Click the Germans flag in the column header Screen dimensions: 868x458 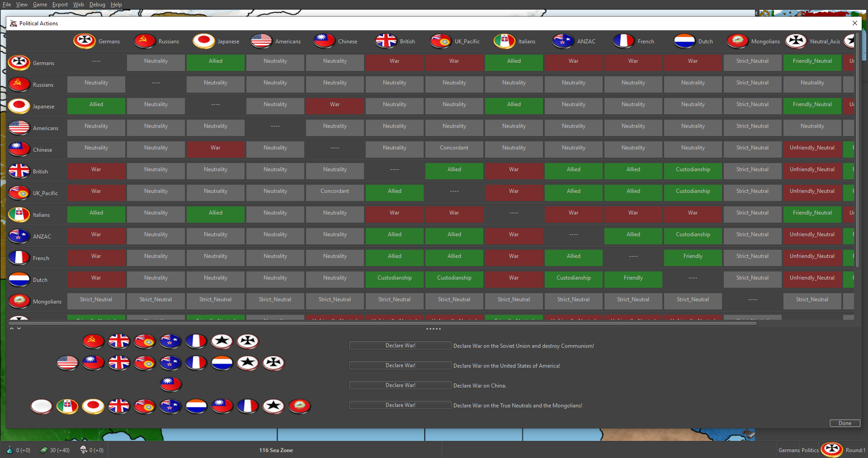click(x=85, y=41)
